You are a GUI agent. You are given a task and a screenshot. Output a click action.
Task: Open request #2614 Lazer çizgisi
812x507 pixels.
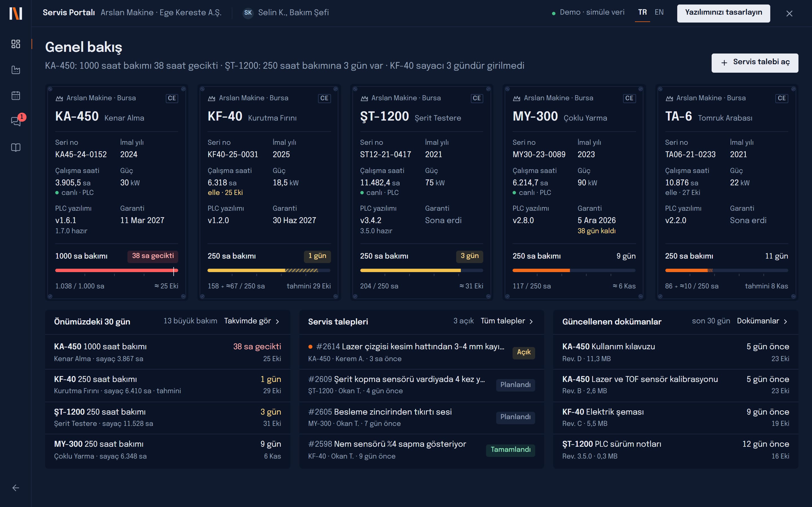point(421,352)
